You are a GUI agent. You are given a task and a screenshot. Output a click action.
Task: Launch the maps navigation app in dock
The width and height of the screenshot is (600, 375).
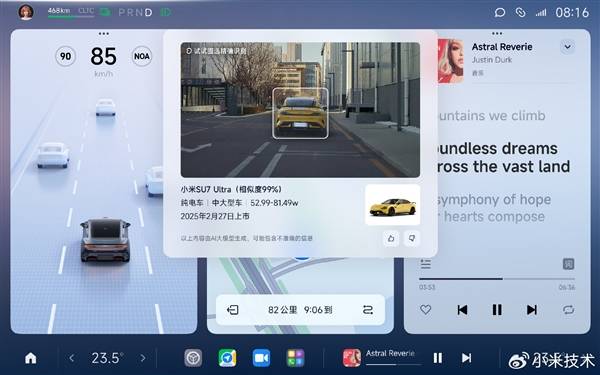coord(227,358)
